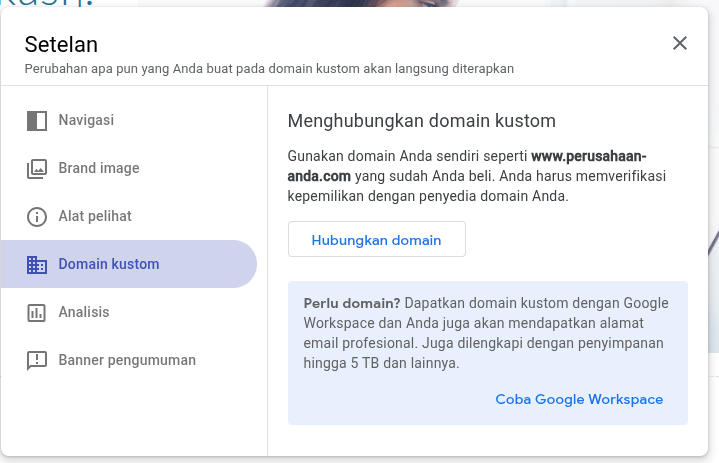Click the Domain kustom building icon
Screen dimensions: 719x463
37,265
